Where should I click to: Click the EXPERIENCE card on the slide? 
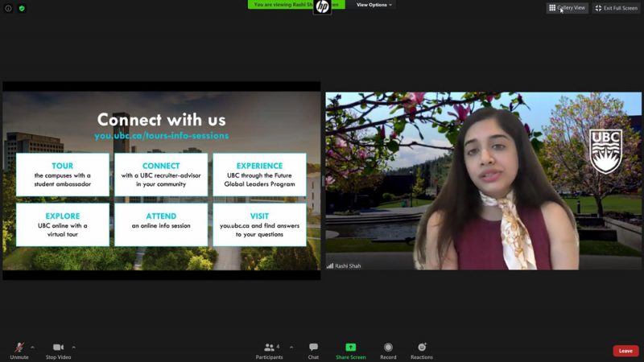tap(259, 175)
